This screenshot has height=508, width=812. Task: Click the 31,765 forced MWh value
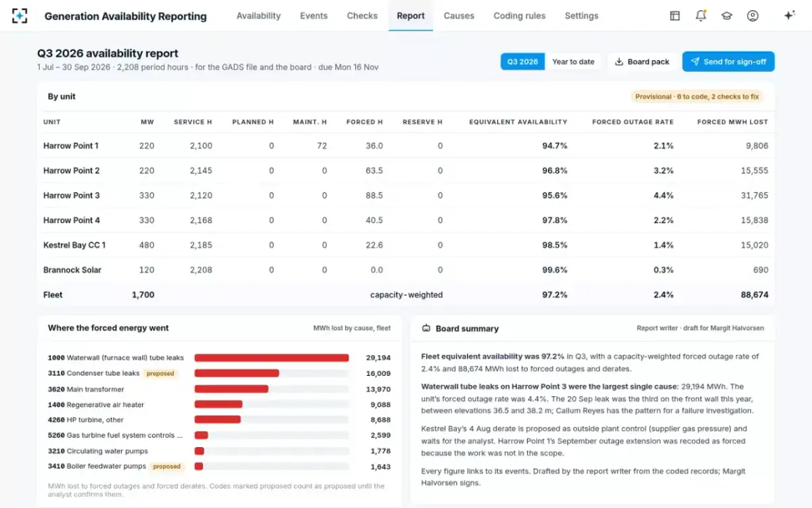click(754, 196)
